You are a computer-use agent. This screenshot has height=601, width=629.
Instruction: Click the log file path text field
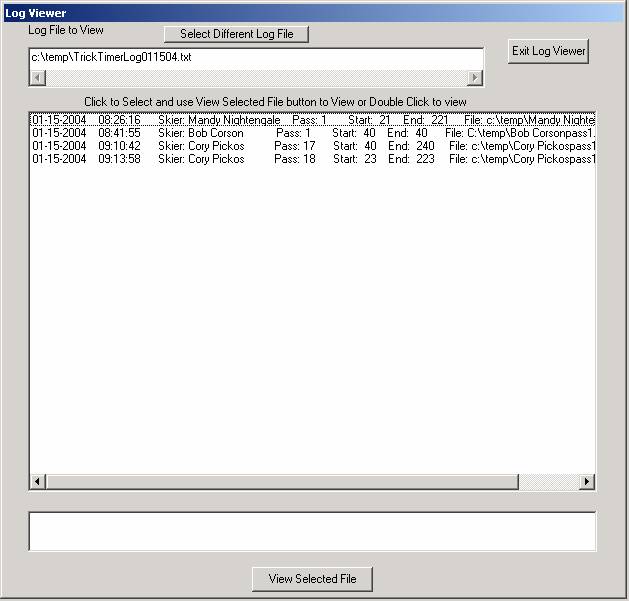(256, 58)
